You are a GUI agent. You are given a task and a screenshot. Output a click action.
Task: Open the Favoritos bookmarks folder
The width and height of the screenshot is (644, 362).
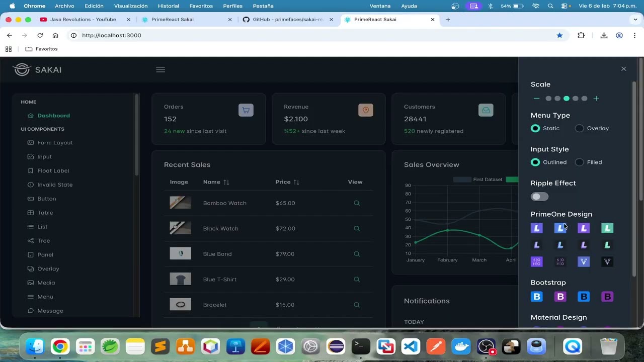tap(42, 49)
